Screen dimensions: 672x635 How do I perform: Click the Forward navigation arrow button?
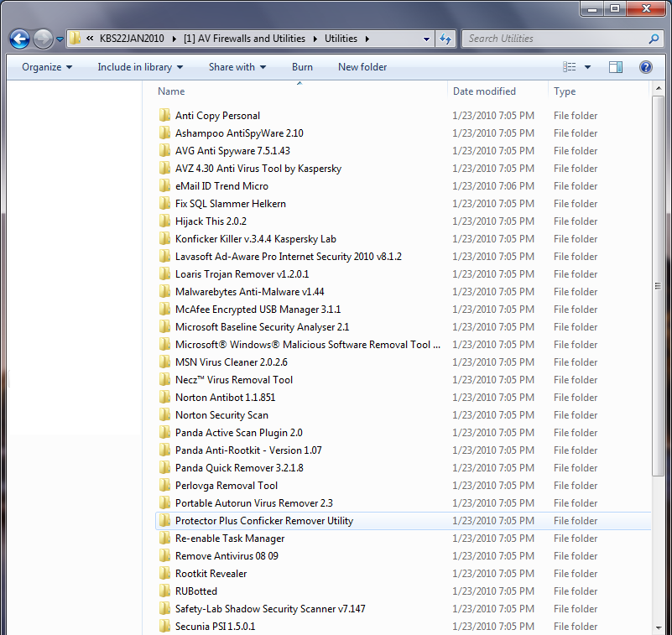(43, 39)
